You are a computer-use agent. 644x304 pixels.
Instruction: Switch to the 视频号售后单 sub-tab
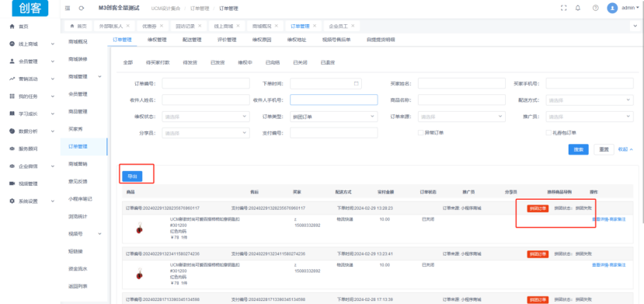click(336, 40)
